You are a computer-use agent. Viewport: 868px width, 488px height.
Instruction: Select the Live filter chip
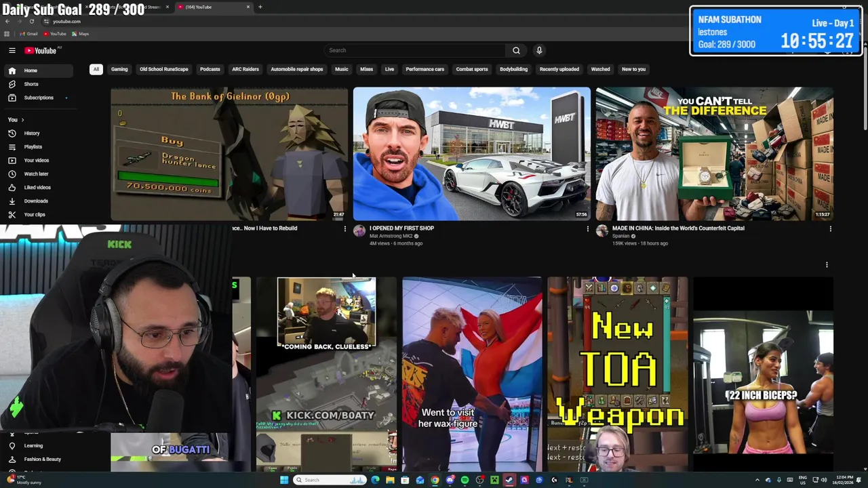(389, 69)
